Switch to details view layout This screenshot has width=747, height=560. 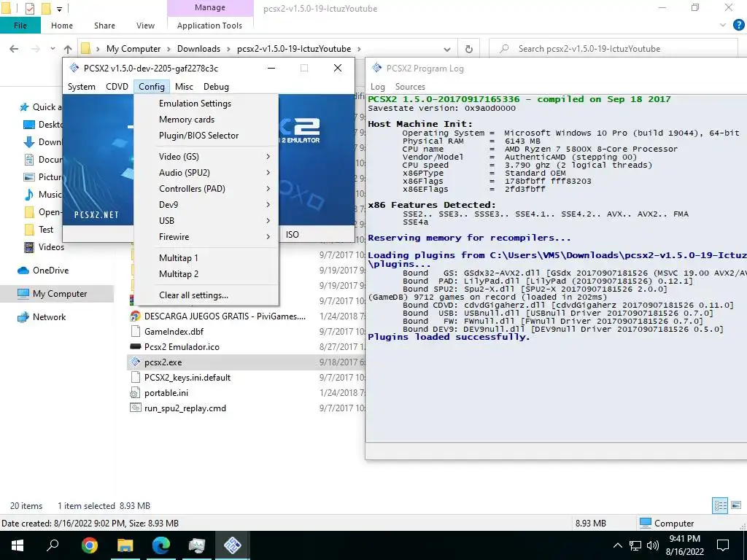720,506
